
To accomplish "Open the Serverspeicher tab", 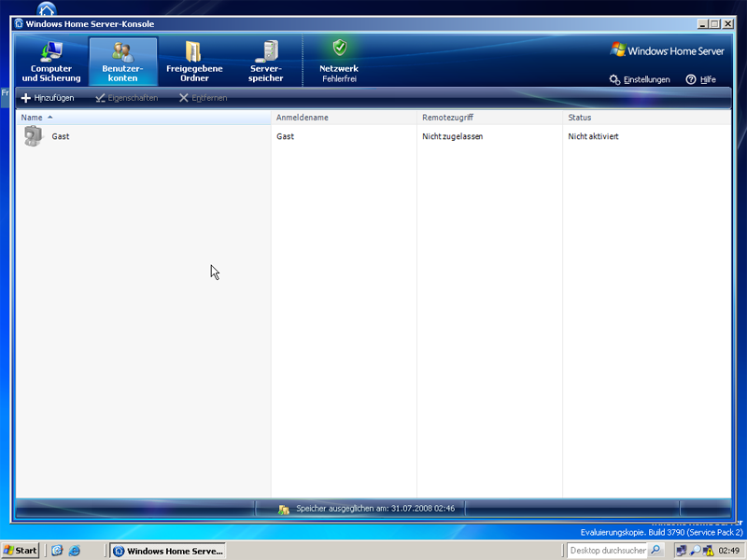I will pyautogui.click(x=266, y=62).
